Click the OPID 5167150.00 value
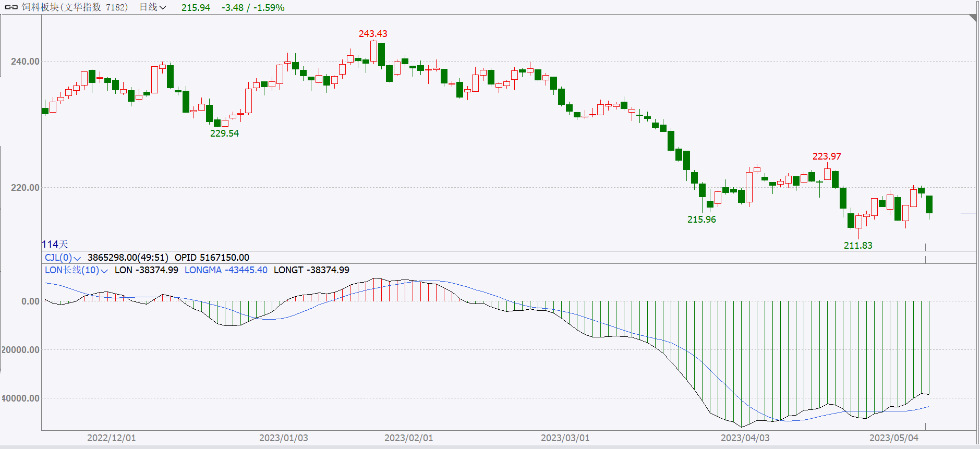The height and width of the screenshot is (449, 980). click(x=212, y=258)
